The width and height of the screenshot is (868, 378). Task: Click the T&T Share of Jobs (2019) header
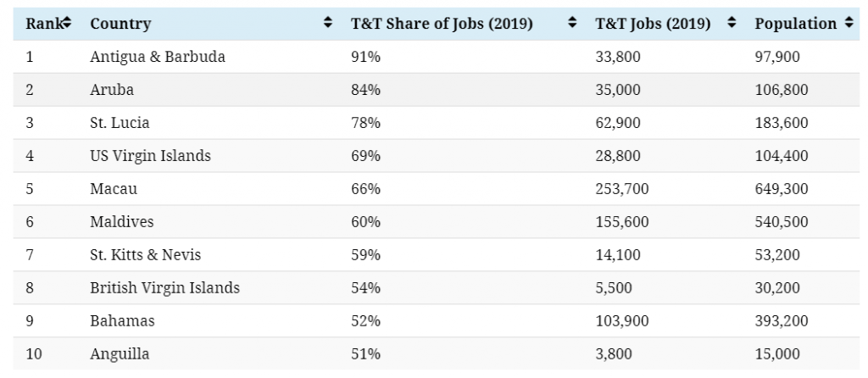pos(442,24)
